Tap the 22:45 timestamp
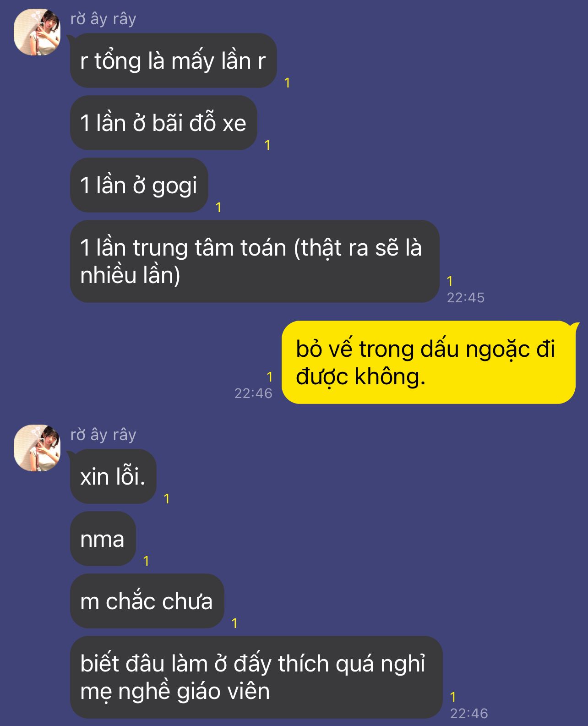Viewport: 588px width, 726px height. 466,298
